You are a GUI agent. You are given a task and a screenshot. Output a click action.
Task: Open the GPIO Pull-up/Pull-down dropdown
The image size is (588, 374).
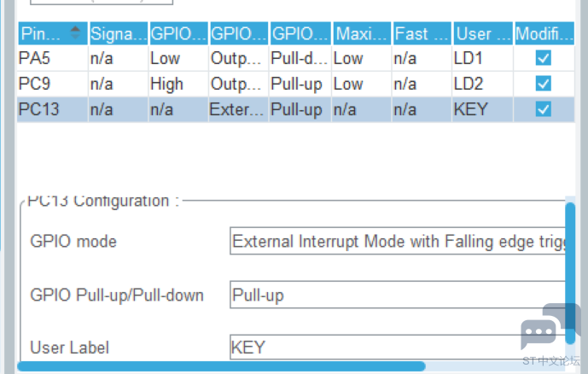398,295
